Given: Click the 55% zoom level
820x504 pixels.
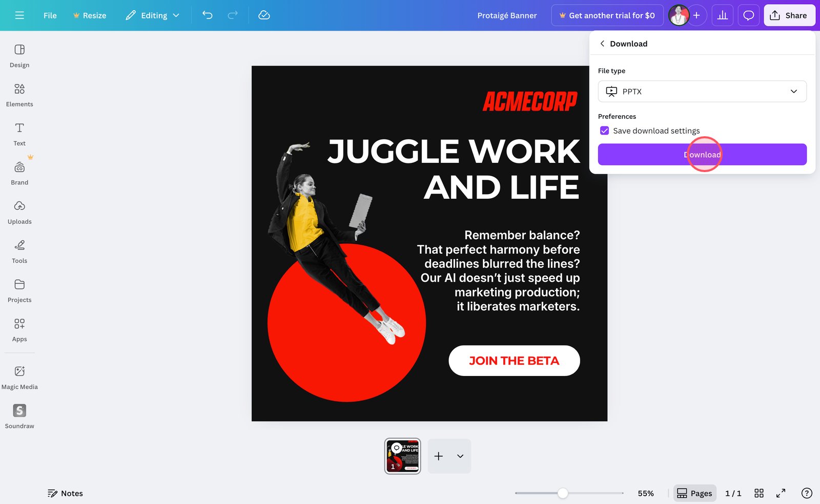Looking at the screenshot, I should click(x=646, y=493).
